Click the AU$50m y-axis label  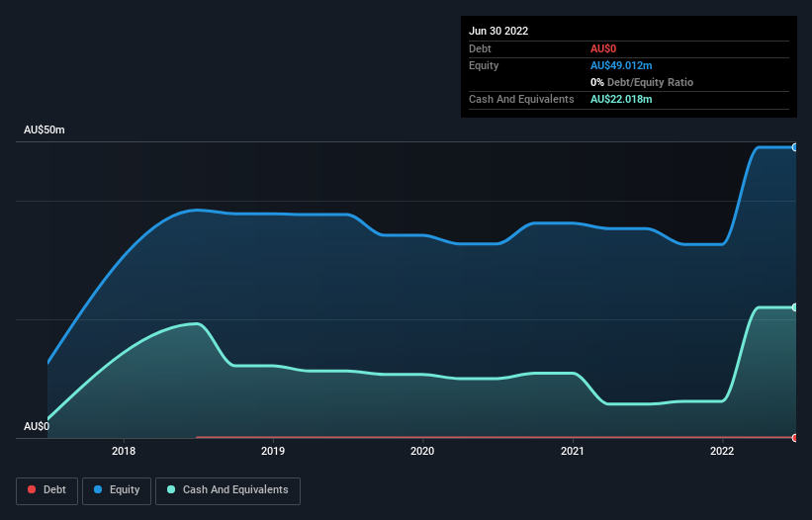(x=45, y=130)
